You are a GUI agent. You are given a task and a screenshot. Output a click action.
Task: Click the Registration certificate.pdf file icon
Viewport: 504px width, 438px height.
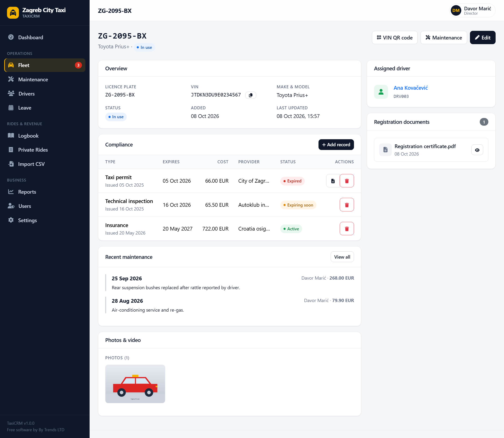[x=385, y=150]
